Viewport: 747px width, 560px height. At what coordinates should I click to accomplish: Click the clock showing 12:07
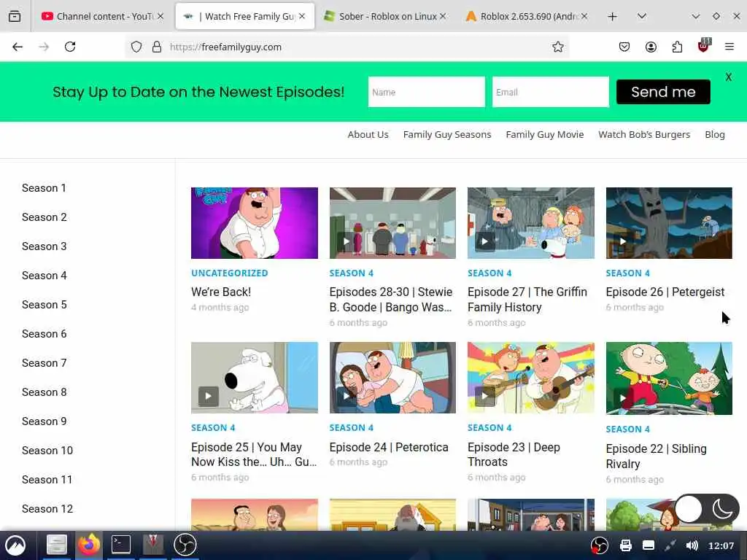tap(721, 545)
